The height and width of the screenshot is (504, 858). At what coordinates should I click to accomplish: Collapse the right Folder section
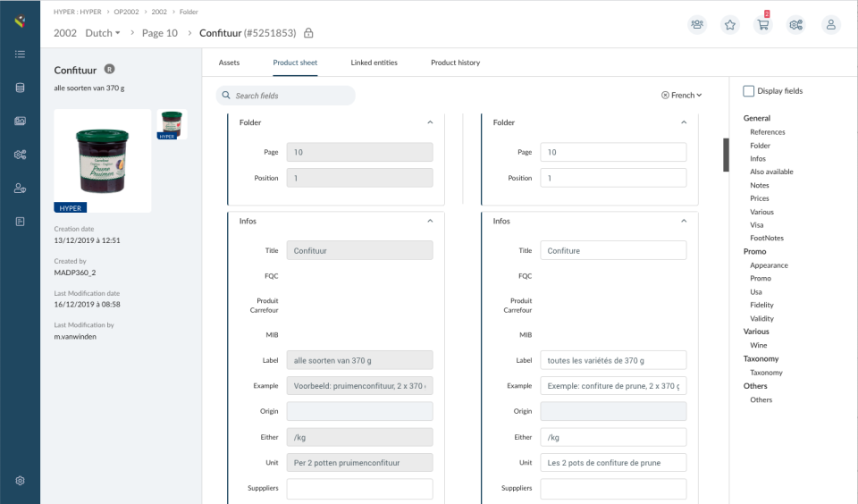click(x=684, y=122)
